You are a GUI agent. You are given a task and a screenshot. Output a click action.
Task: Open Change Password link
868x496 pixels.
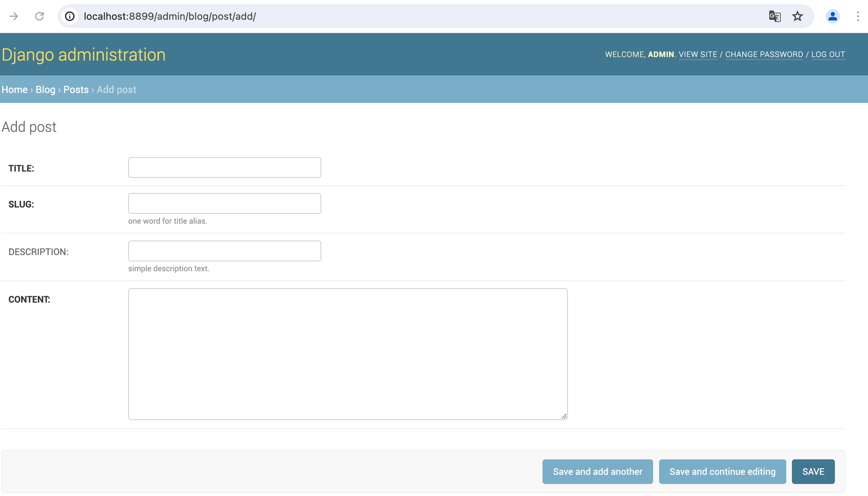(x=764, y=55)
